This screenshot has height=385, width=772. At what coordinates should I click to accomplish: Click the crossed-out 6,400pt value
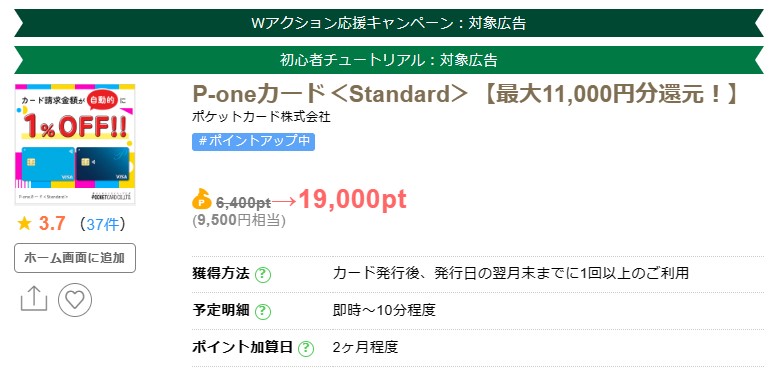point(243,202)
